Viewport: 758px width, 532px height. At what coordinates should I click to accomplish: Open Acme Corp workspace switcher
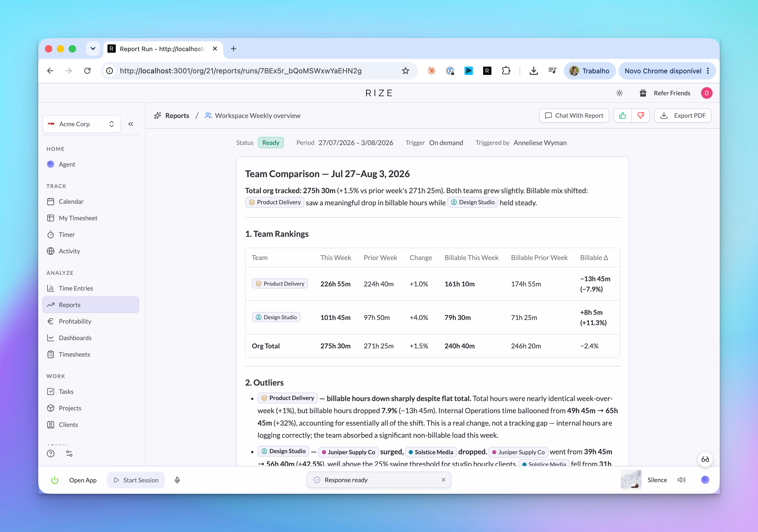(x=81, y=124)
